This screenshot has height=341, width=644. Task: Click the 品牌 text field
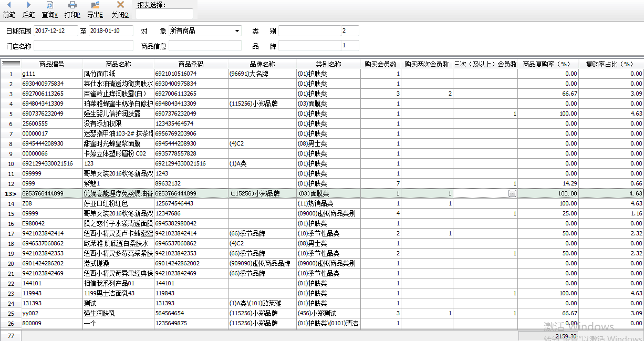coord(309,46)
